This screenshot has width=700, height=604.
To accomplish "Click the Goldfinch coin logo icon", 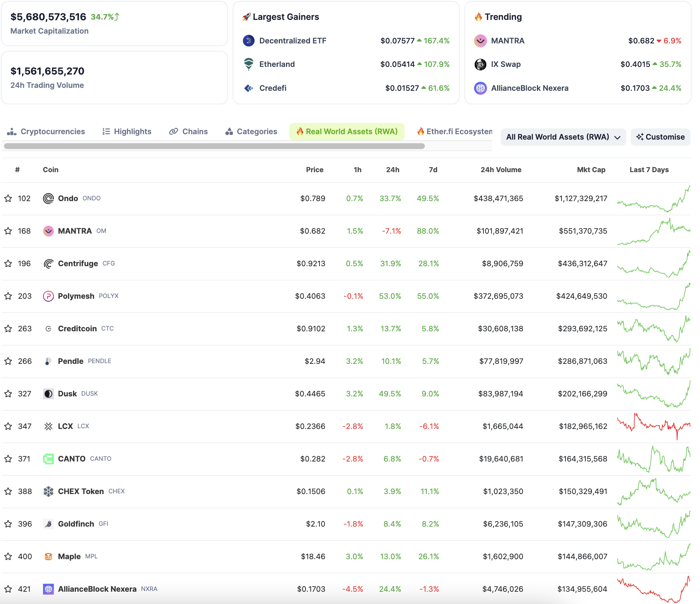I will click(x=48, y=524).
